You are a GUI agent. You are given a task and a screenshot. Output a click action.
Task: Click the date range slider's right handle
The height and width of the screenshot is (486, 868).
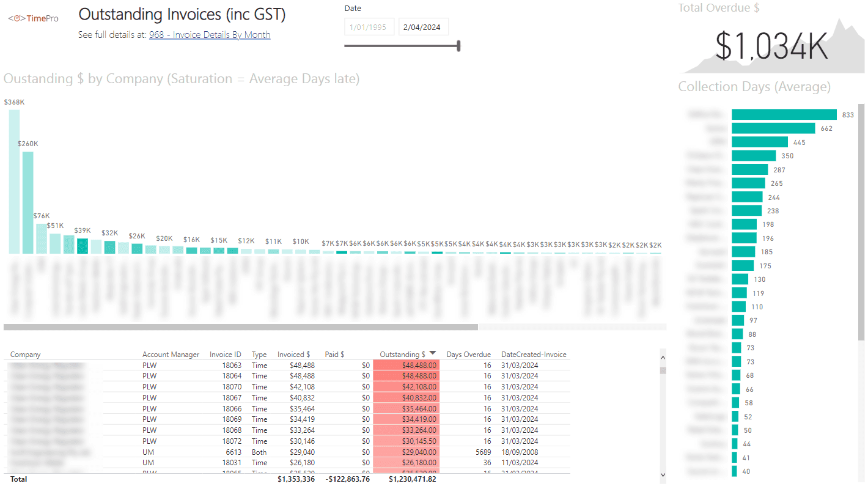(458, 46)
